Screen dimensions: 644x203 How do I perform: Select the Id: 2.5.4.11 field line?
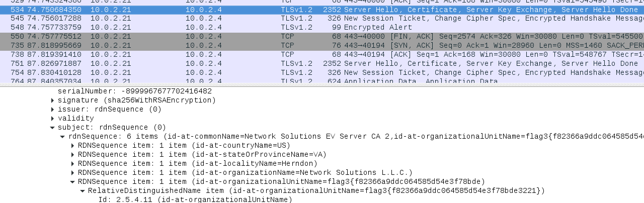pos(195,200)
